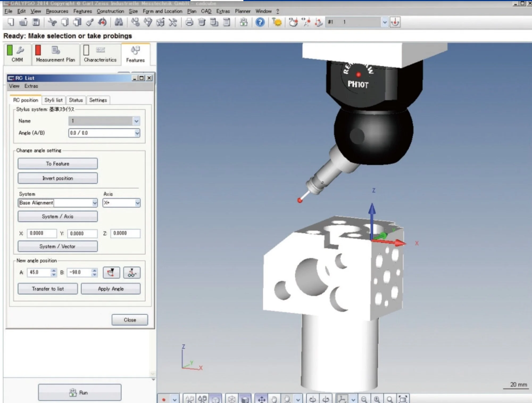Open the stylus system Name dropdown
The width and height of the screenshot is (532, 403).
136,121
